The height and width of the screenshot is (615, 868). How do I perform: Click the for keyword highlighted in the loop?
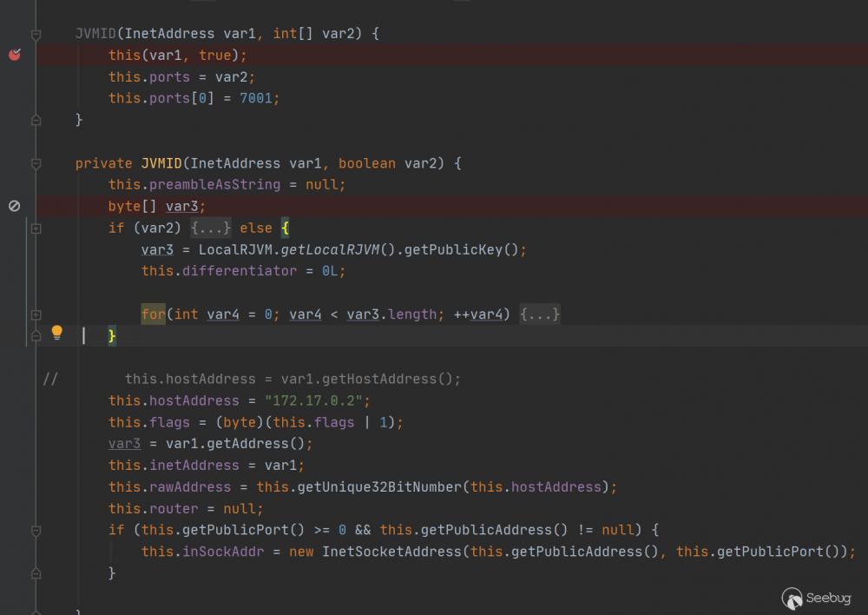point(154,314)
